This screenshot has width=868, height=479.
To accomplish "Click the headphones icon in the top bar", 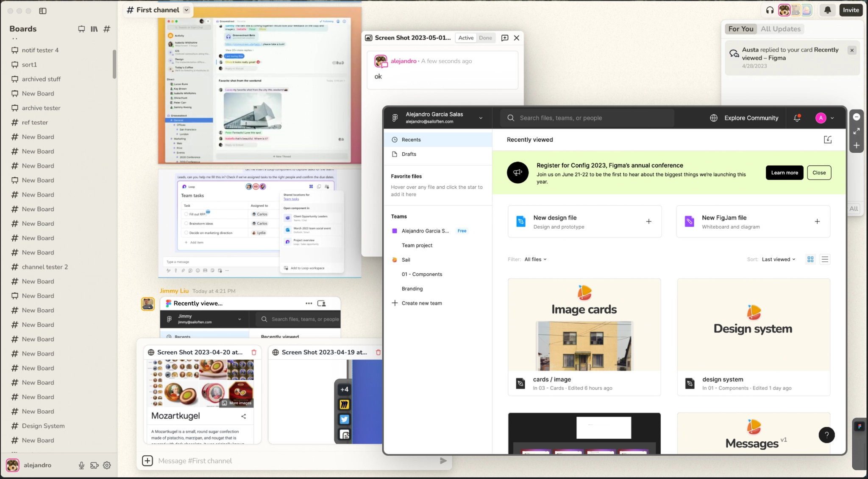I will 770,10.
